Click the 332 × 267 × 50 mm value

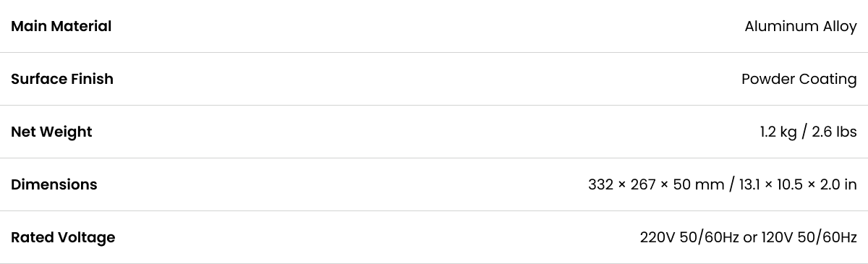tap(656, 185)
